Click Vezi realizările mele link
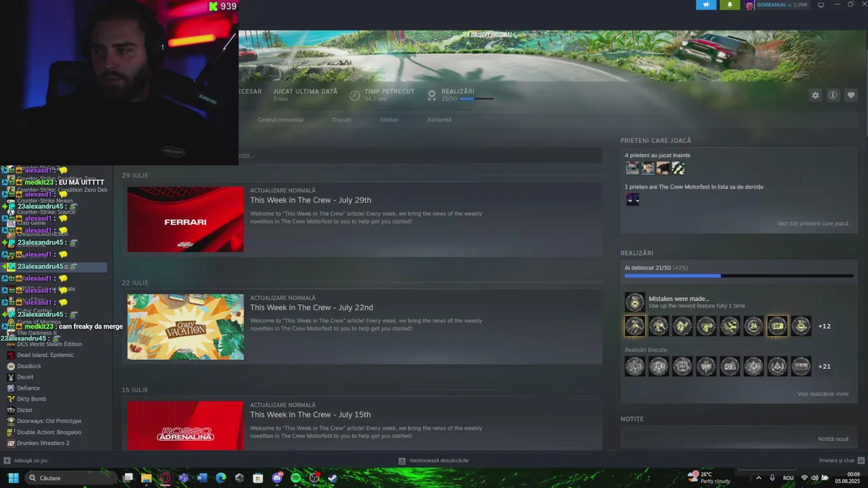The image size is (868, 488). 823,394
